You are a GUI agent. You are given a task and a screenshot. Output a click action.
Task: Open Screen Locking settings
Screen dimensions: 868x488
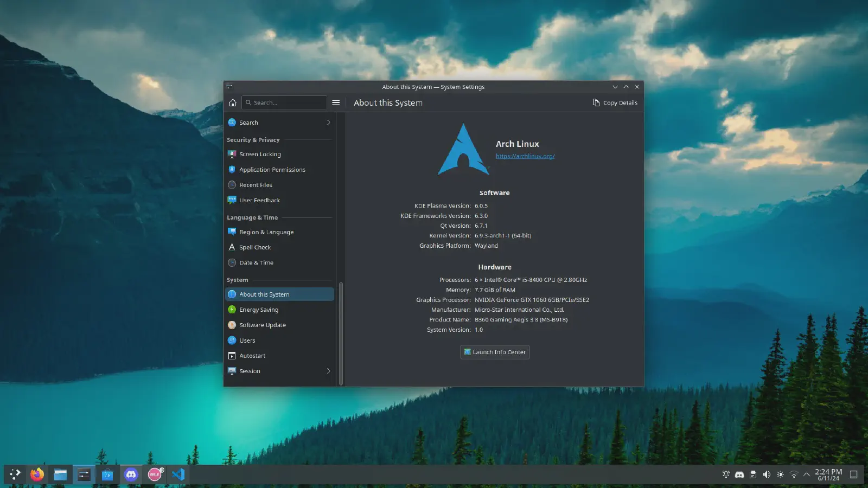coord(279,154)
